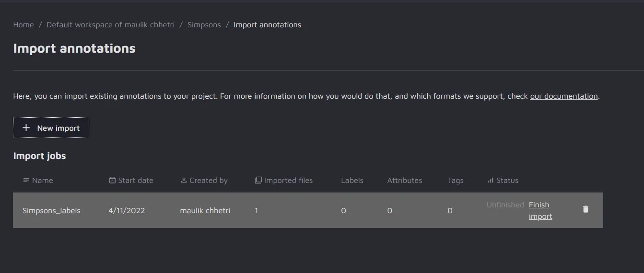Click the files icon beside Imported files
Viewport: 644px width, 273px height.
point(258,181)
